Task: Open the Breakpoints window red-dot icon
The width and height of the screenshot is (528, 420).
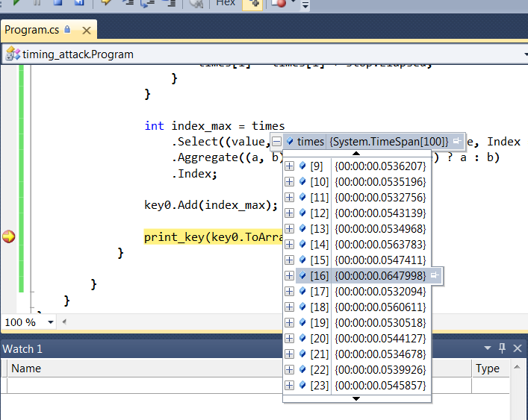Action: coord(278,3)
